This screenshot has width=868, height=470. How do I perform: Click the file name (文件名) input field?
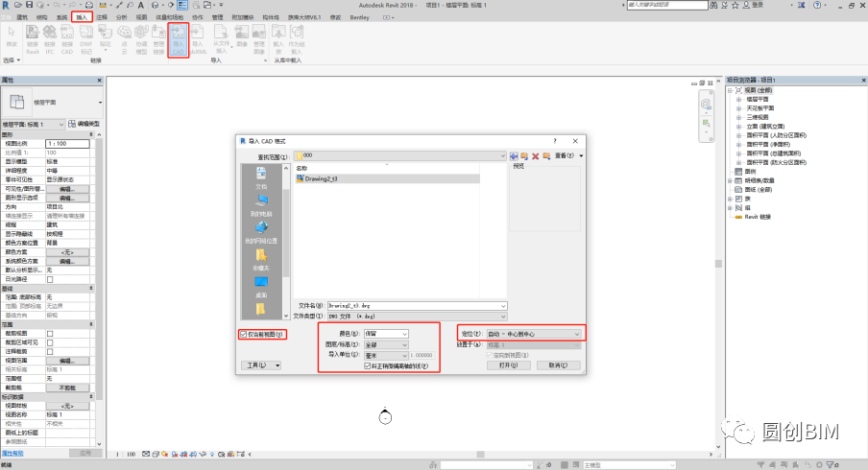[417, 306]
